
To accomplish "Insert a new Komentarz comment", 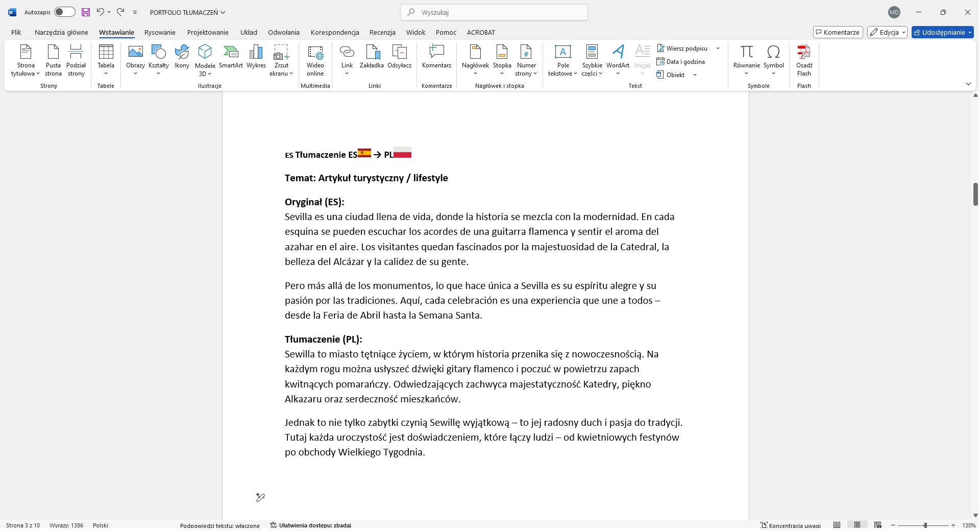I will [436, 57].
